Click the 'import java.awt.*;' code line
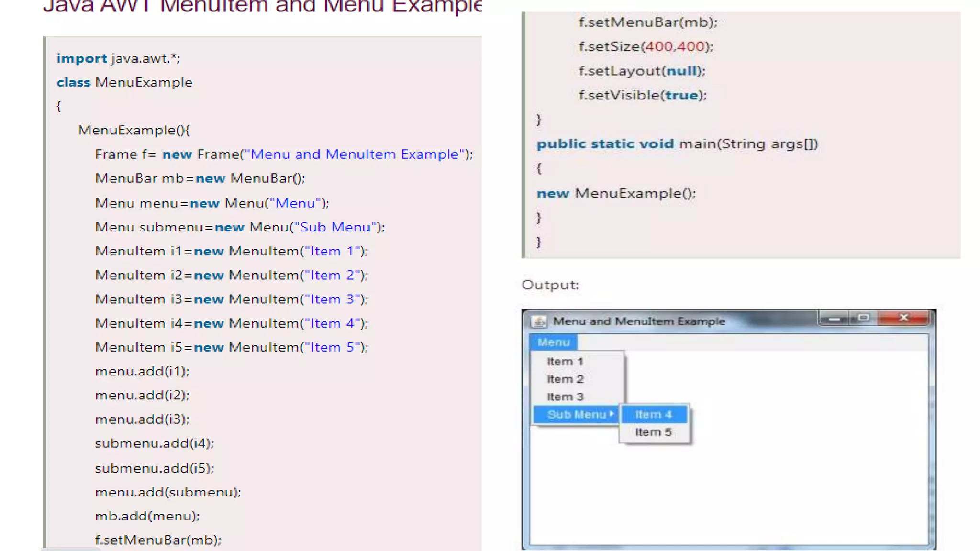Viewport: 980px width, 551px height. (118, 58)
